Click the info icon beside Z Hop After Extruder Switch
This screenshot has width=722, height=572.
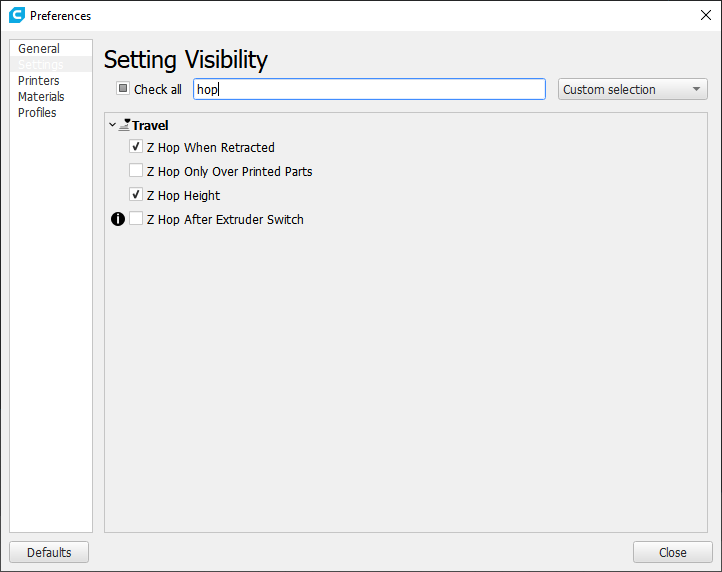(117, 219)
